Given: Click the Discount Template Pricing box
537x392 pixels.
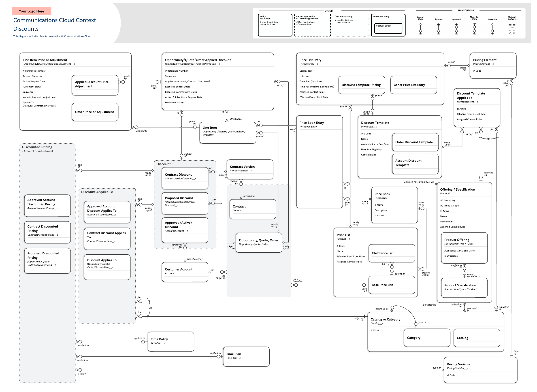Looking at the screenshot, I should click(x=361, y=85).
